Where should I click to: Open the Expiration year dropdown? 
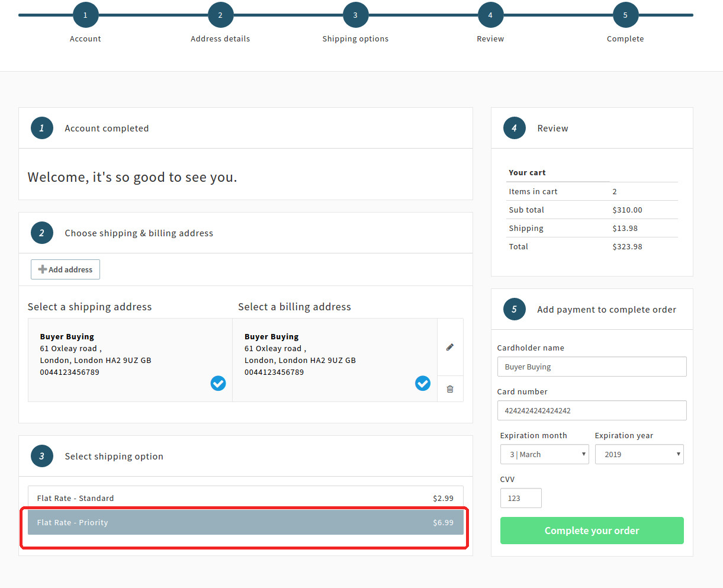[640, 454]
